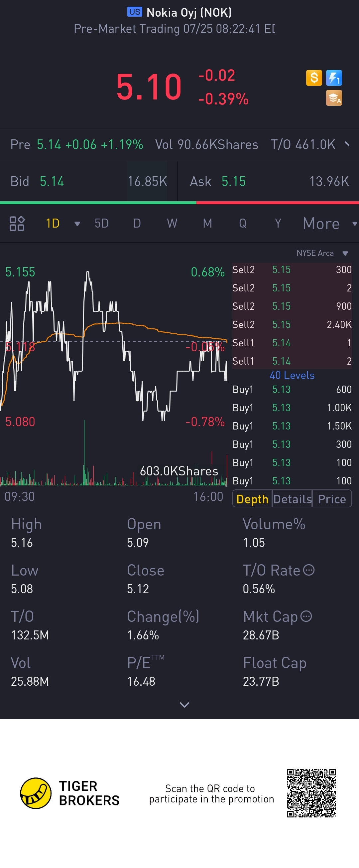Screen dimensions: 359x868
Task: Tap Buy1 row with 300 shares
Action: tap(292, 444)
